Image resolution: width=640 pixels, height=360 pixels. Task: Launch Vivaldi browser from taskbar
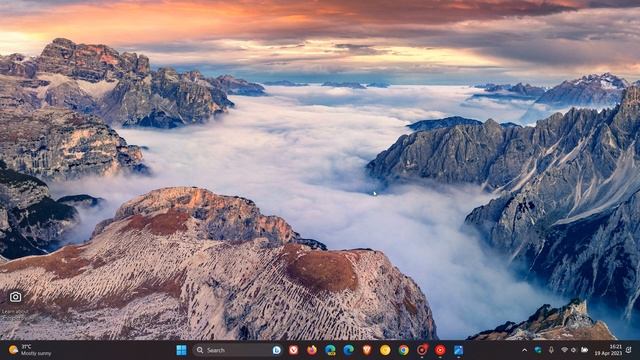point(293,350)
